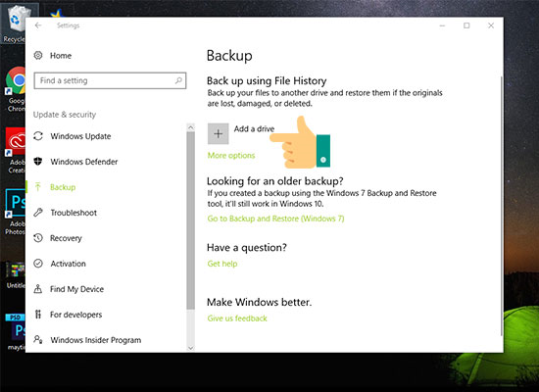
Task: Minimize the Settings window
Action: pos(442,25)
